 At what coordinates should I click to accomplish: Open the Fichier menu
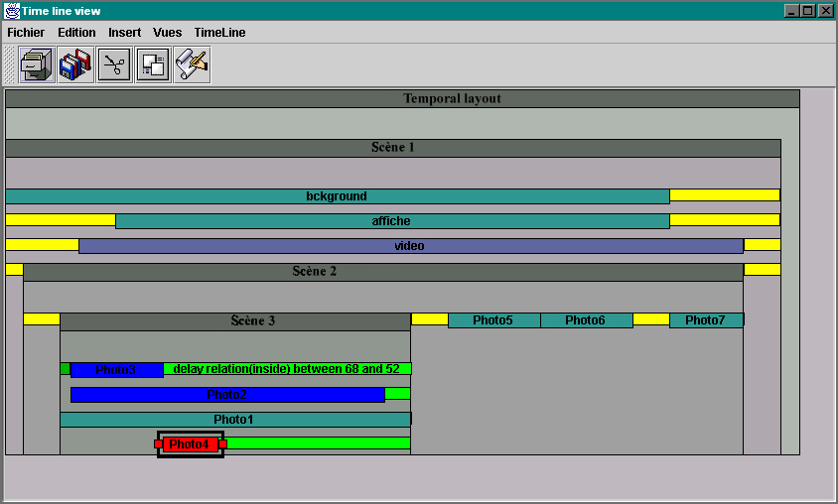tap(26, 33)
